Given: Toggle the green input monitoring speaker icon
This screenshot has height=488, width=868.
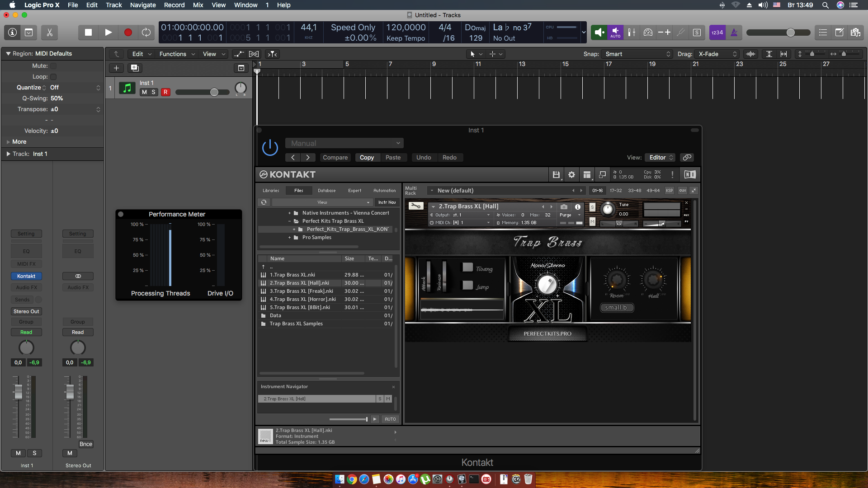Looking at the screenshot, I should coord(599,33).
